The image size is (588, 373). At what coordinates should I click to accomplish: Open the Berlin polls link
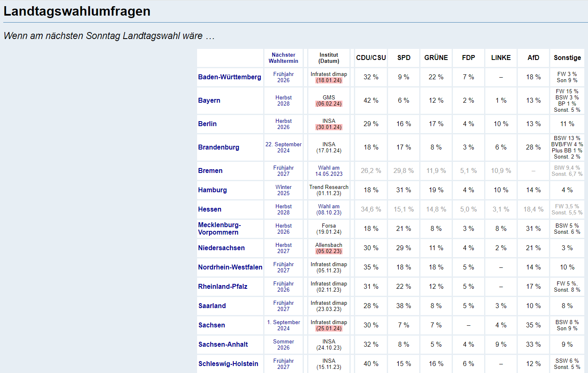point(207,124)
